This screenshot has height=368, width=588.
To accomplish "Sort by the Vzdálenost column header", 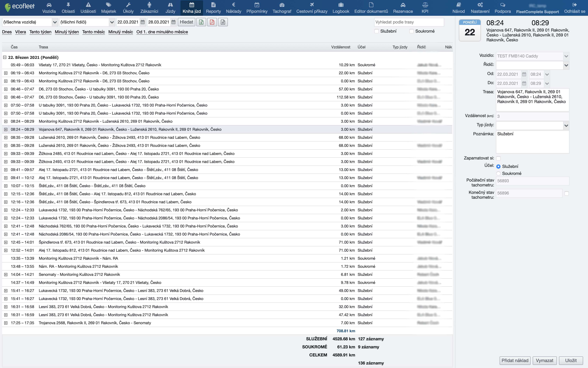I will (x=341, y=47).
